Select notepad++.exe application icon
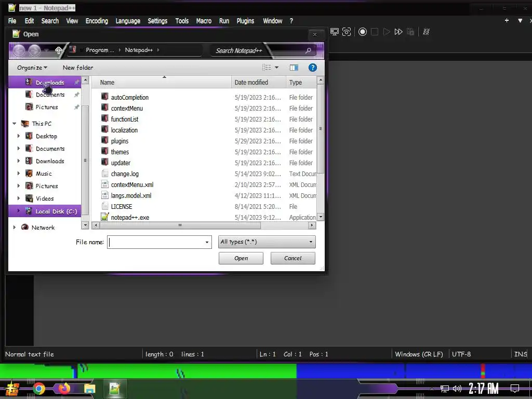The image size is (532, 399). click(x=105, y=217)
